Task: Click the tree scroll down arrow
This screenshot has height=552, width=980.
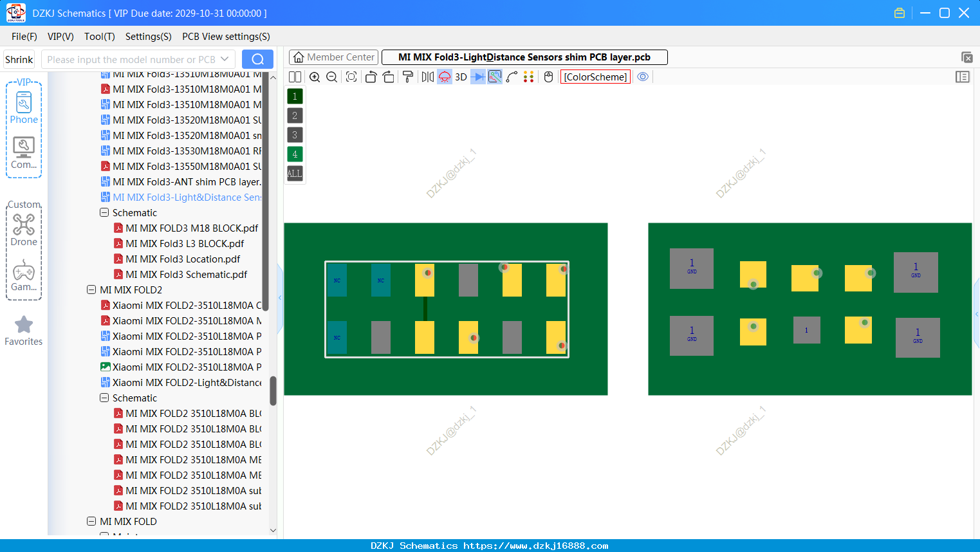Action: point(273,531)
